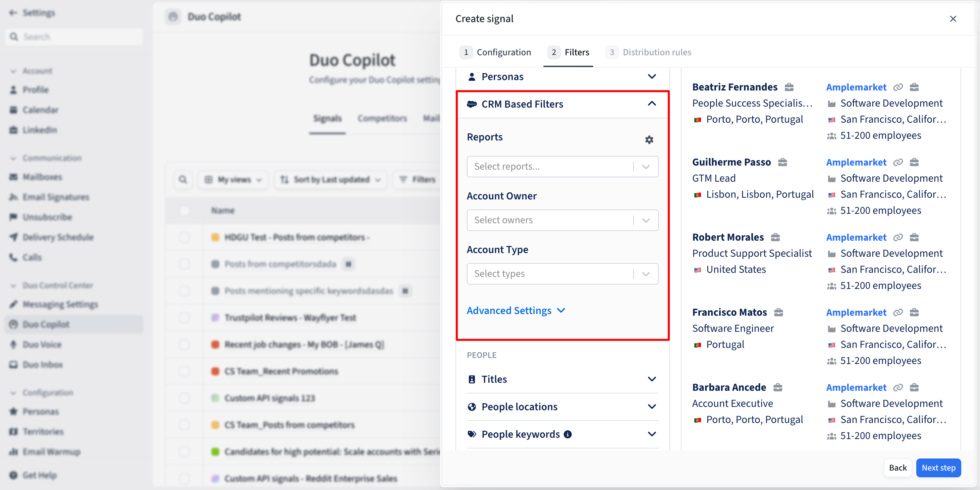Collapse the CRM Based Filters section

coord(652,104)
